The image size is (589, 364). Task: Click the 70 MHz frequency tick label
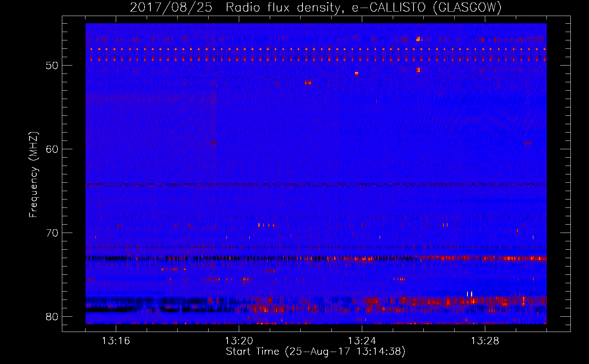pos(52,233)
